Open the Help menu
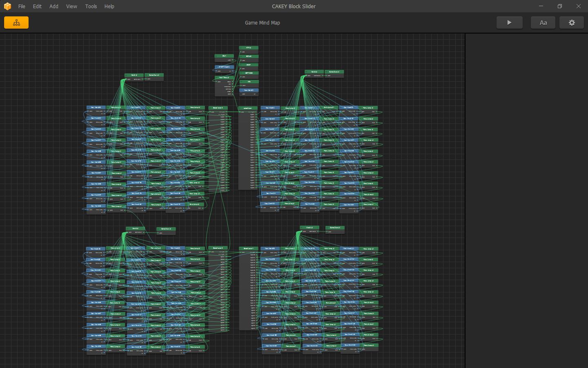Viewport: 588px width, 368px height. pos(109,6)
